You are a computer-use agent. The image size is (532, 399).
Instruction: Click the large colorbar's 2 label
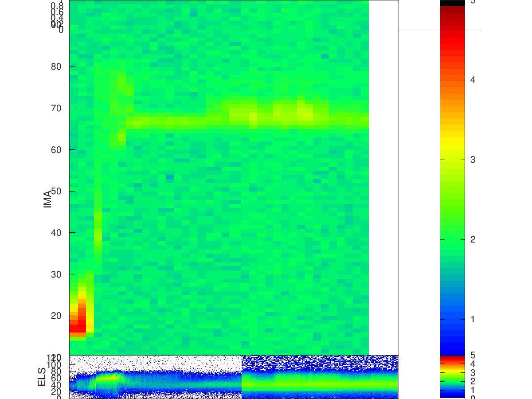473,239
